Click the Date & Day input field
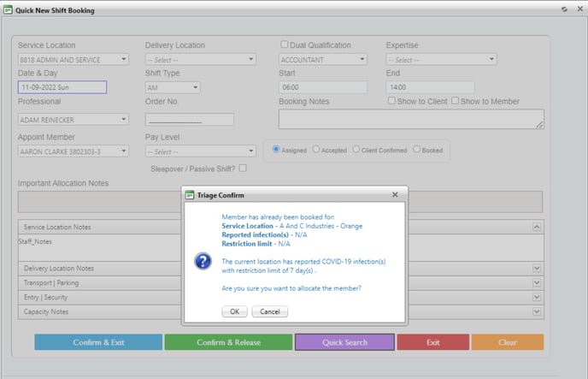The width and height of the screenshot is (588, 379). [x=62, y=87]
